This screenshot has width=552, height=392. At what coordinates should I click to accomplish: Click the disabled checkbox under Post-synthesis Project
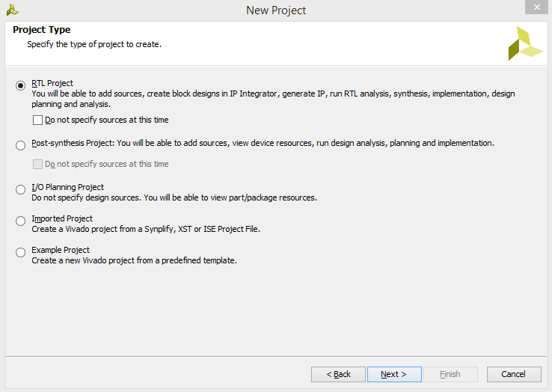click(37, 164)
